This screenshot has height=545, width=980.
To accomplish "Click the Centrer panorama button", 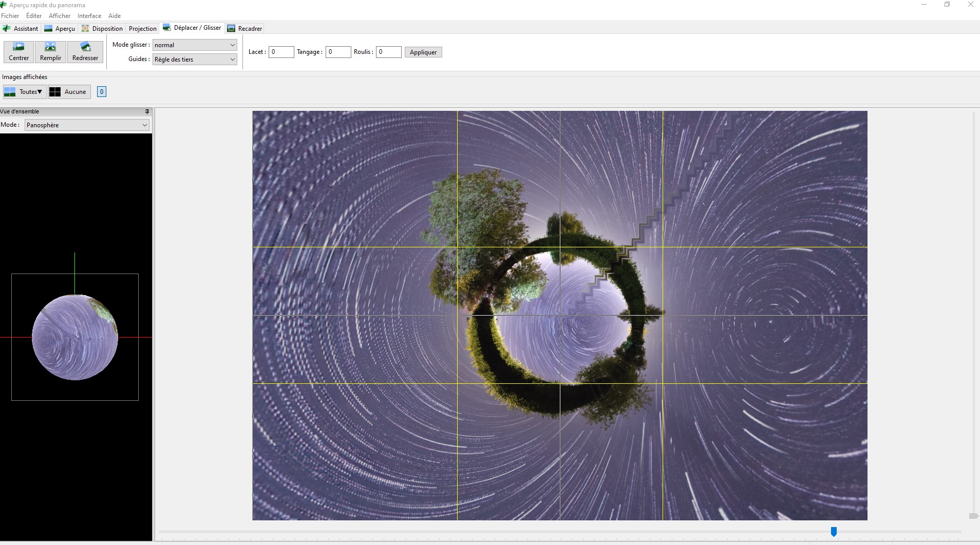I will 19,52.
